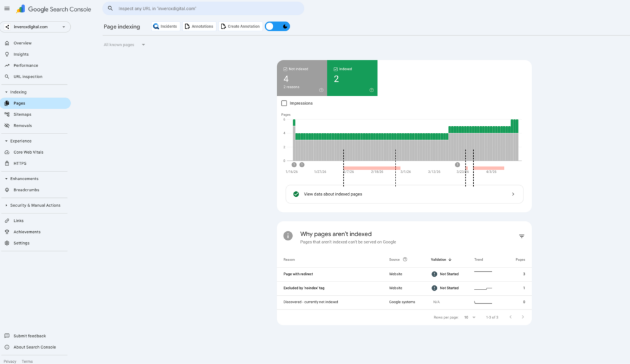This screenshot has width=630, height=364.
Task: Click the Submit feedback icon
Action: click(7, 336)
